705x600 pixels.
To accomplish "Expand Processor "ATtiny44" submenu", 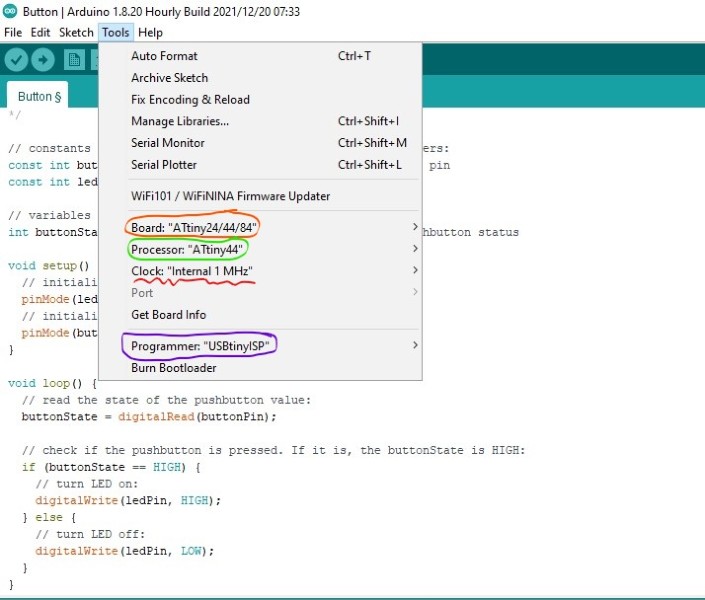I will [260, 249].
